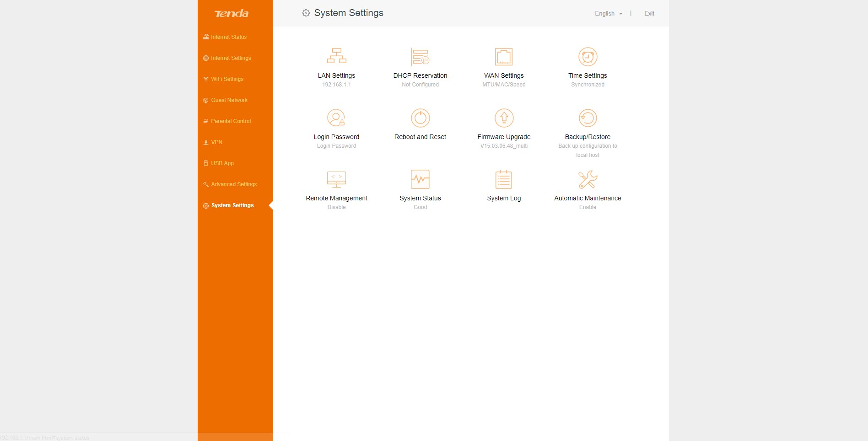Navigate to WiFi Settings
This screenshot has width=868, height=441.
(227, 79)
